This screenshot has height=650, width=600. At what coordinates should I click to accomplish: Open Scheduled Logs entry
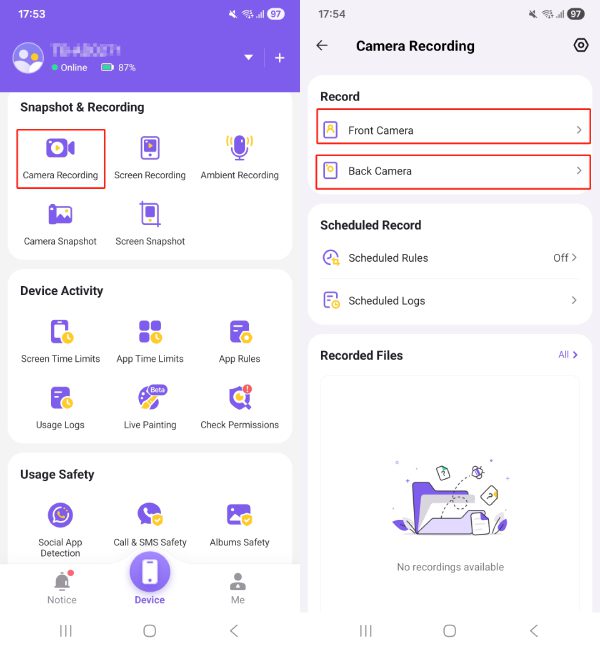tap(450, 301)
